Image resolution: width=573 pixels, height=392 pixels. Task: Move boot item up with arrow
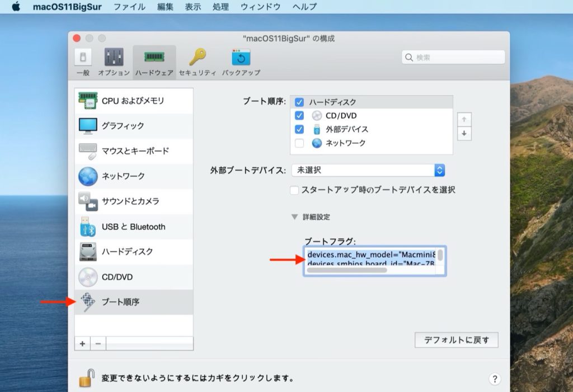[464, 120]
